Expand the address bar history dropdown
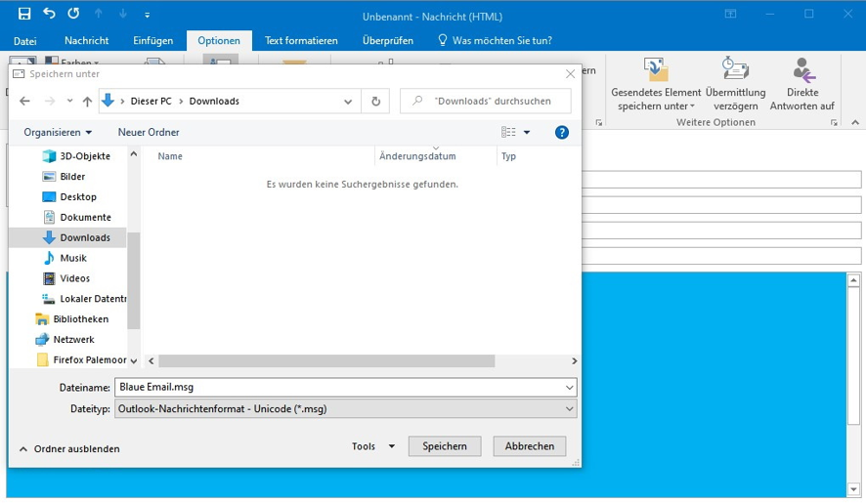This screenshot has height=504, width=866. click(x=348, y=102)
